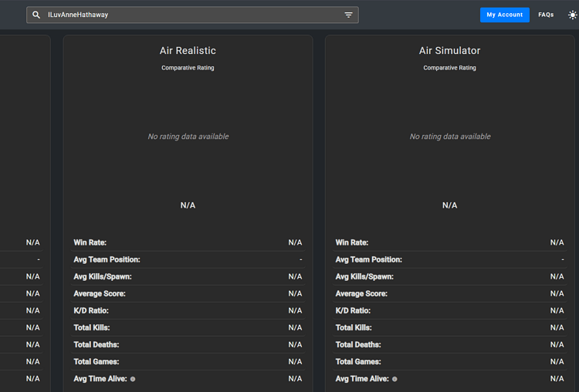Go to the FAQs page

tap(546, 15)
